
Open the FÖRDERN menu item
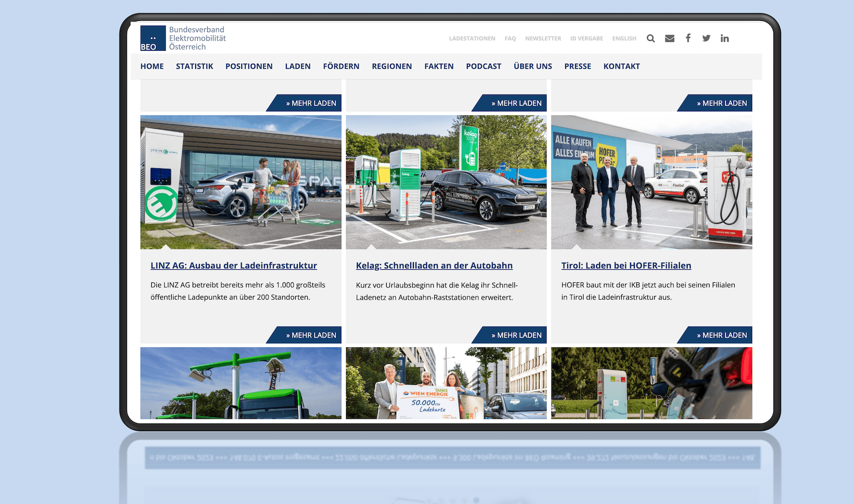click(x=341, y=66)
